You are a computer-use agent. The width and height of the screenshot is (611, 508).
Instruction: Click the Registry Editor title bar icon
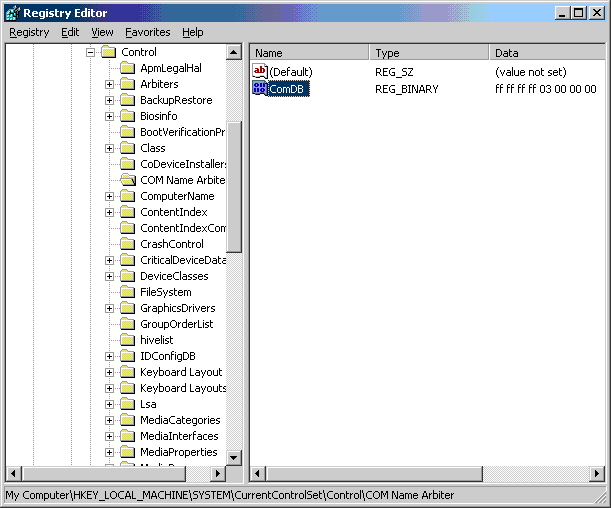[12, 13]
